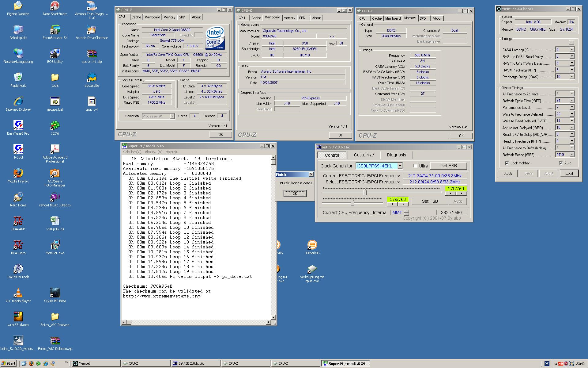Open the x38-p35.xls spreadsheet icon
The width and height of the screenshot is (588, 368).
[55, 224]
